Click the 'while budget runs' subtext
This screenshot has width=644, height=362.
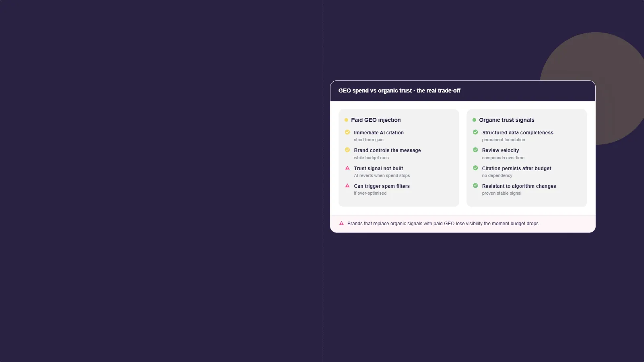(371, 158)
